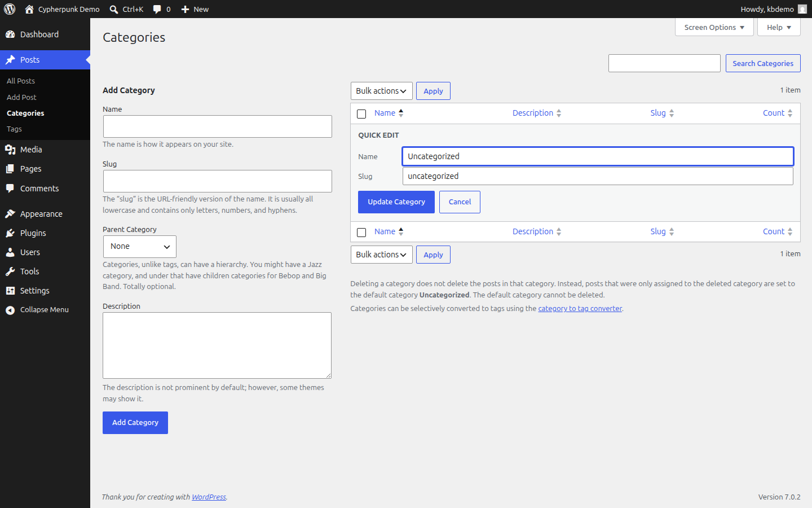The image size is (812, 508).
Task: Open the Settings menu label
Action: (x=35, y=291)
